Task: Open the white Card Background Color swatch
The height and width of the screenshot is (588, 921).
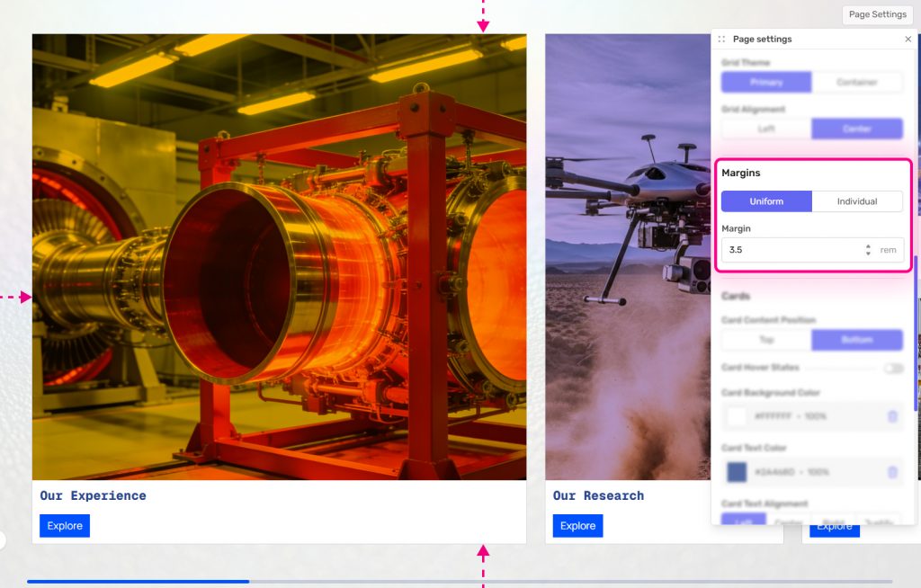Action: (x=737, y=416)
